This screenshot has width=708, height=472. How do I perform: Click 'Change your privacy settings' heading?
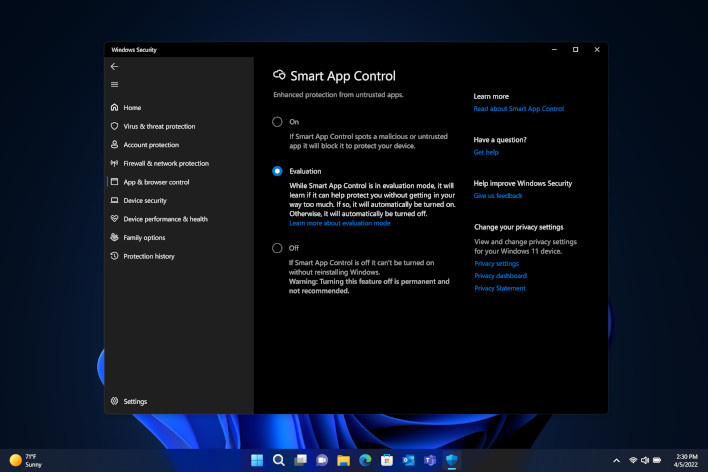(518, 227)
